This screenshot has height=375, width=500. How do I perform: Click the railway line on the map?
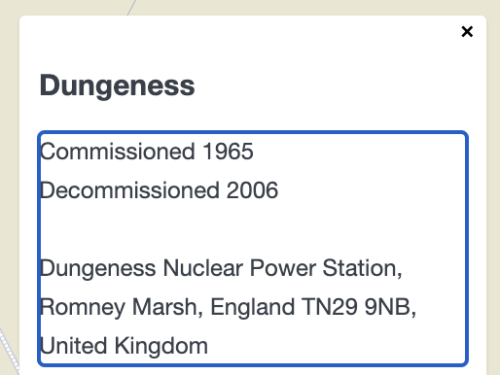click(8, 352)
